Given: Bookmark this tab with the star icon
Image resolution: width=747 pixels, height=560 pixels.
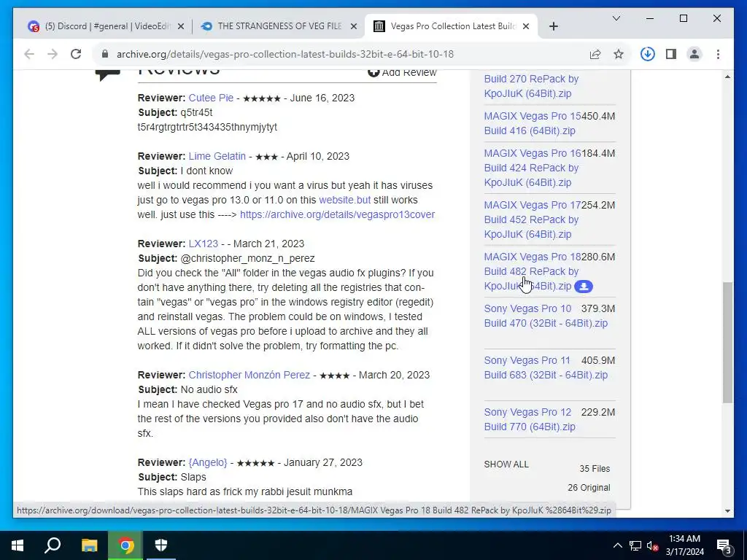Looking at the screenshot, I should point(619,54).
